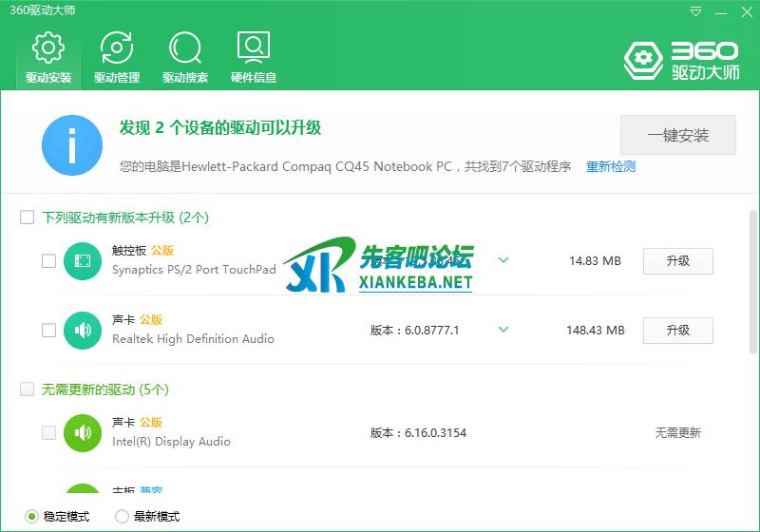The image size is (760, 532).
Task: Open the 硬件信息 tab
Action: [254, 57]
